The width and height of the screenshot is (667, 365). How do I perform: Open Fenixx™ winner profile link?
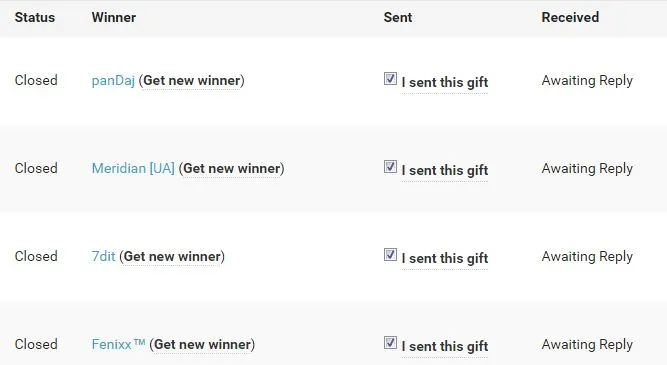(x=119, y=344)
